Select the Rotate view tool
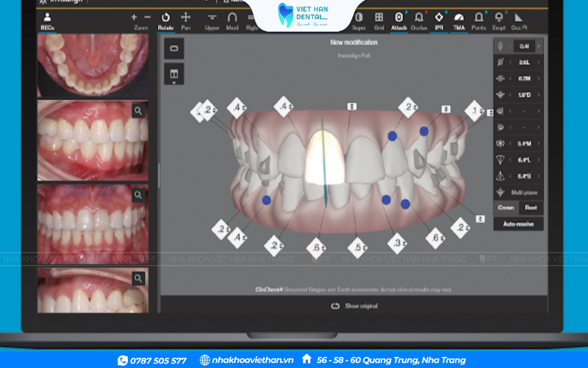This screenshot has height=368, width=588. (x=165, y=19)
